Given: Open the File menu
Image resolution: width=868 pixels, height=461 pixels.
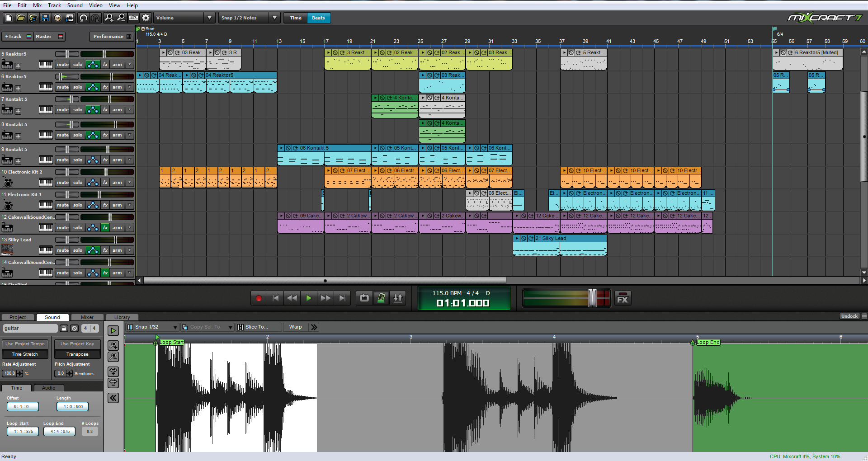Looking at the screenshot, I should [7, 5].
